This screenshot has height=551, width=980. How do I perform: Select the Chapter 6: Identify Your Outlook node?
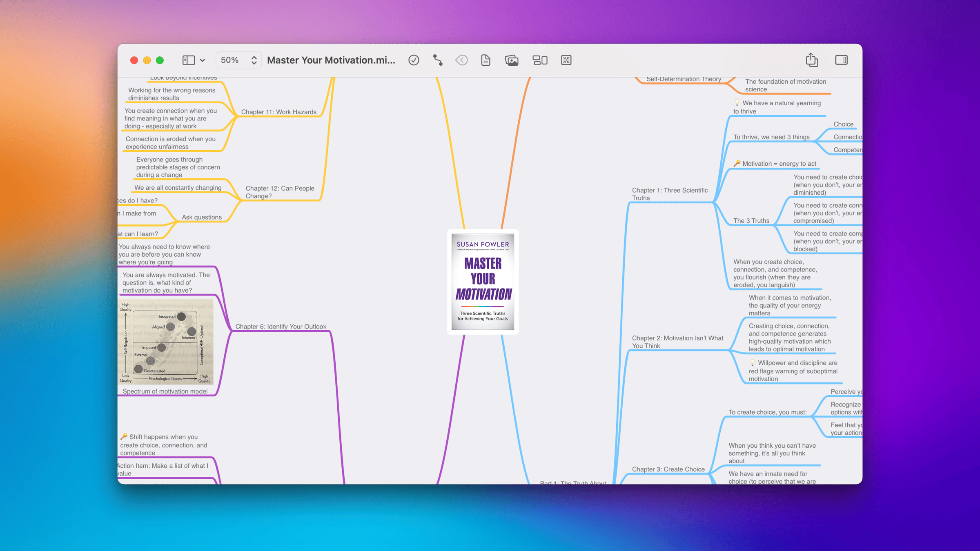pos(281,327)
